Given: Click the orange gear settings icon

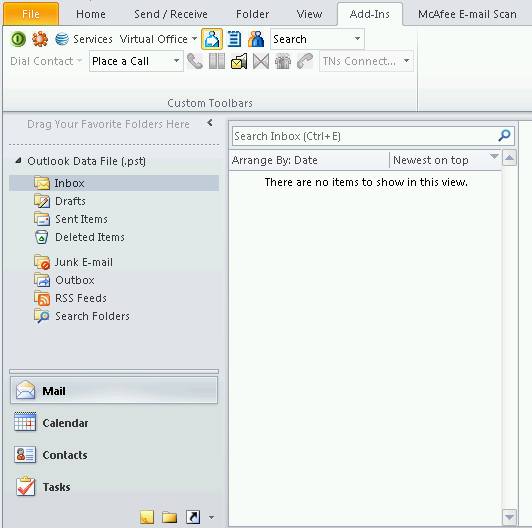Looking at the screenshot, I should [40, 39].
